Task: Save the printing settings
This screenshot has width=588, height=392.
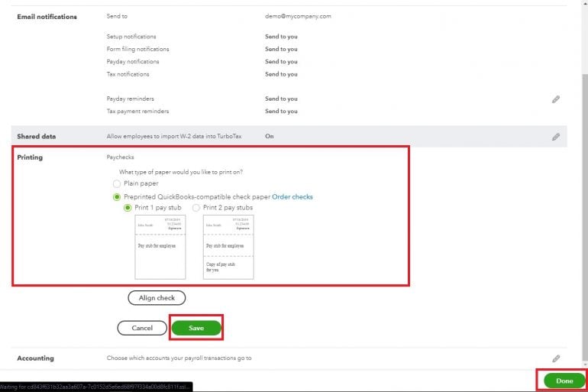Action: tap(196, 328)
